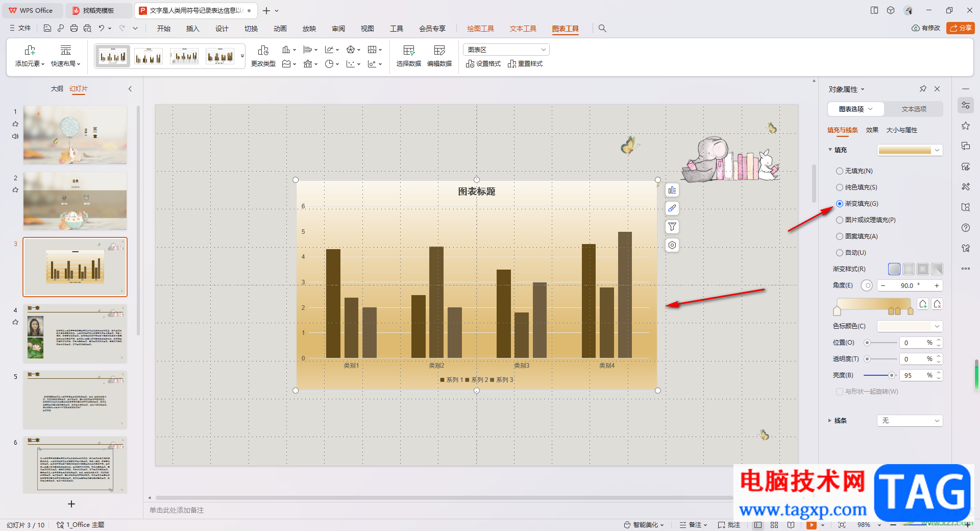Select Automatic (自动) fill radio button
The height and width of the screenshot is (531, 980).
(840, 253)
